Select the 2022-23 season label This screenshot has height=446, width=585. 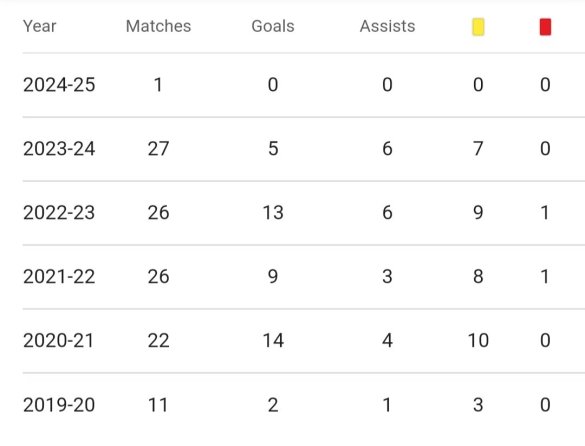(x=59, y=213)
